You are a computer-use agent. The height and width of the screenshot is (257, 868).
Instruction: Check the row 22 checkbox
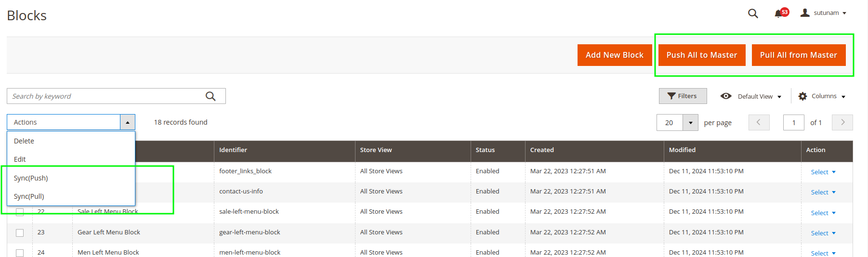click(x=20, y=212)
